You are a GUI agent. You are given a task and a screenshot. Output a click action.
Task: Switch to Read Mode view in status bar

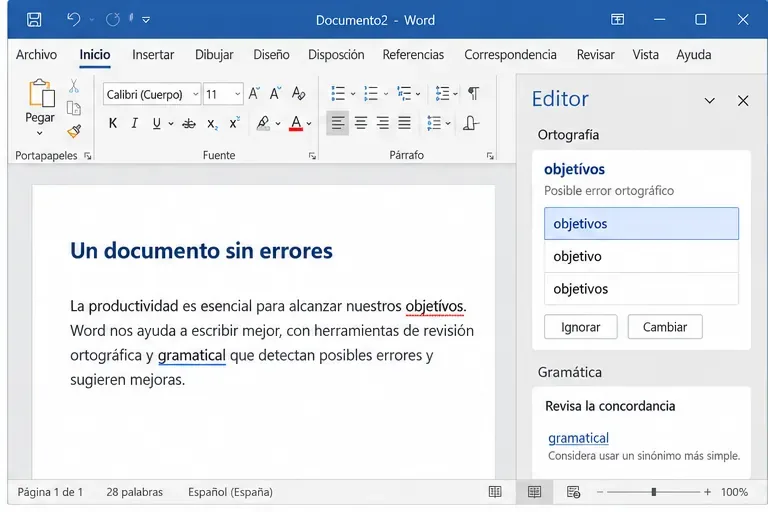[495, 491]
